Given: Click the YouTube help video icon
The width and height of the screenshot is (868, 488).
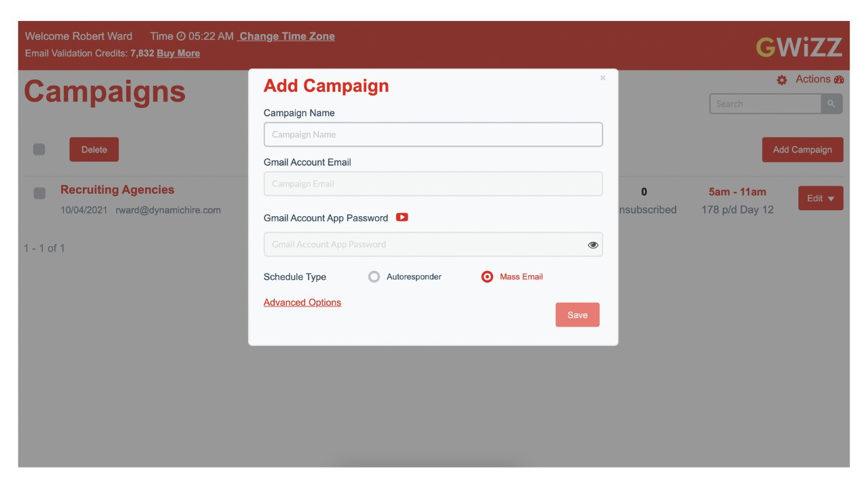Looking at the screenshot, I should pyautogui.click(x=402, y=218).
